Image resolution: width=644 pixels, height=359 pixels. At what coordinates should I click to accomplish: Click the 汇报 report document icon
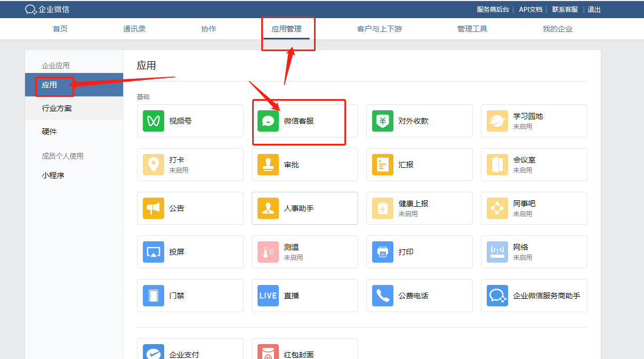point(383,165)
